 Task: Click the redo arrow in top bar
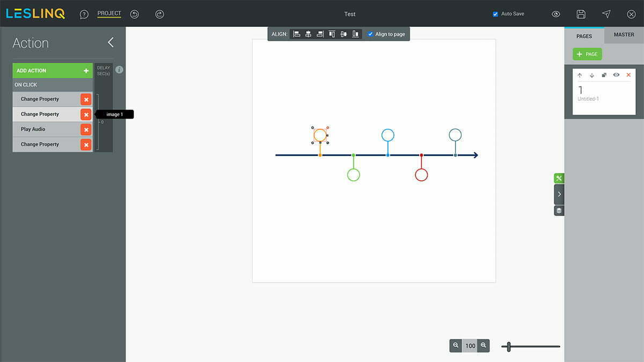[x=159, y=14]
